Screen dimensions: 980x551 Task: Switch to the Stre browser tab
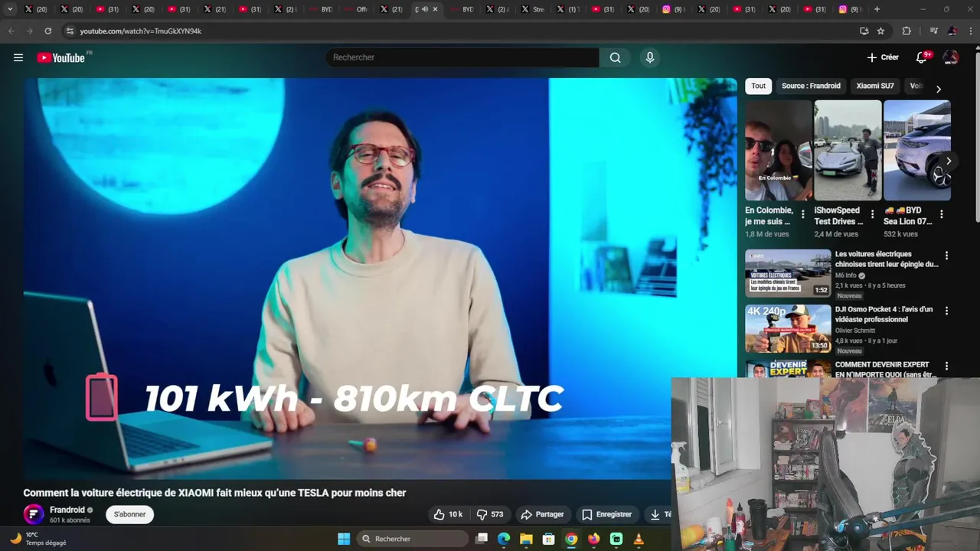[x=534, y=9]
